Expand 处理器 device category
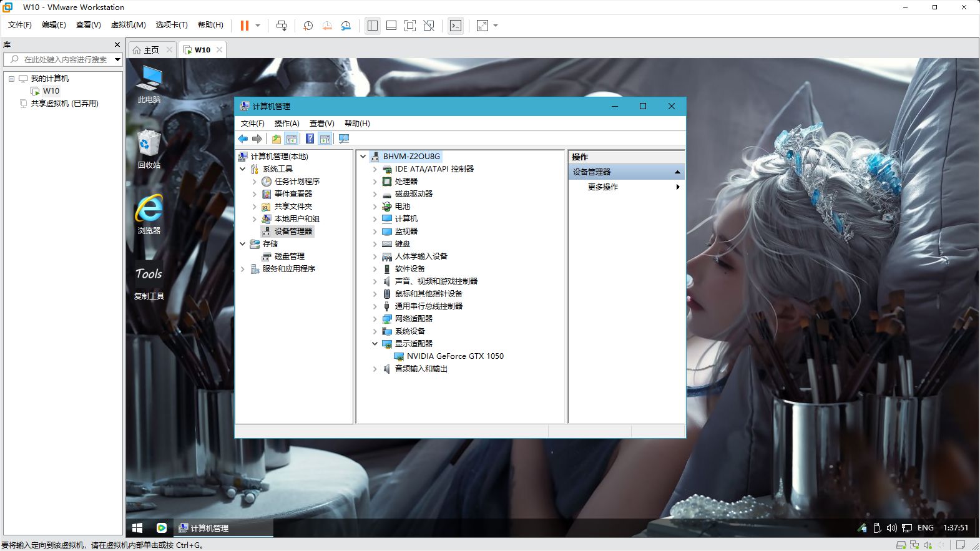Viewport: 980px width, 551px height. point(375,182)
